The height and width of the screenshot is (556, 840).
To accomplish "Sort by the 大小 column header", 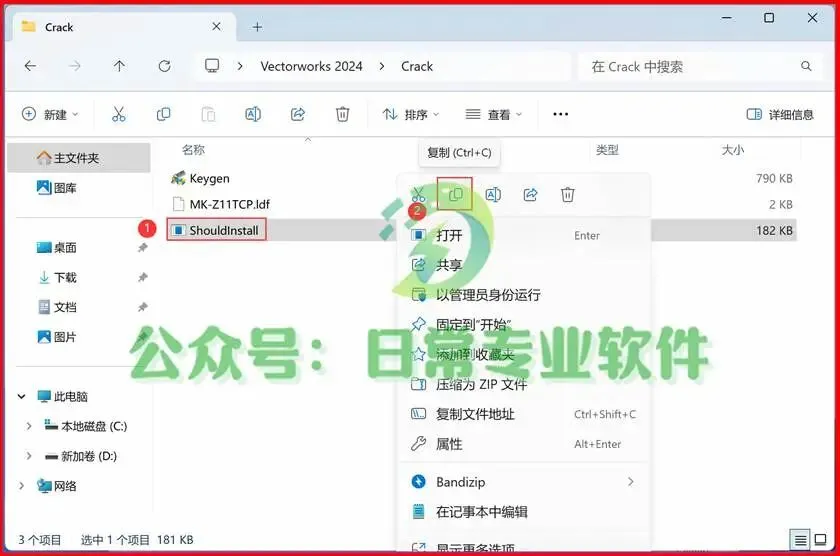I will 732,149.
